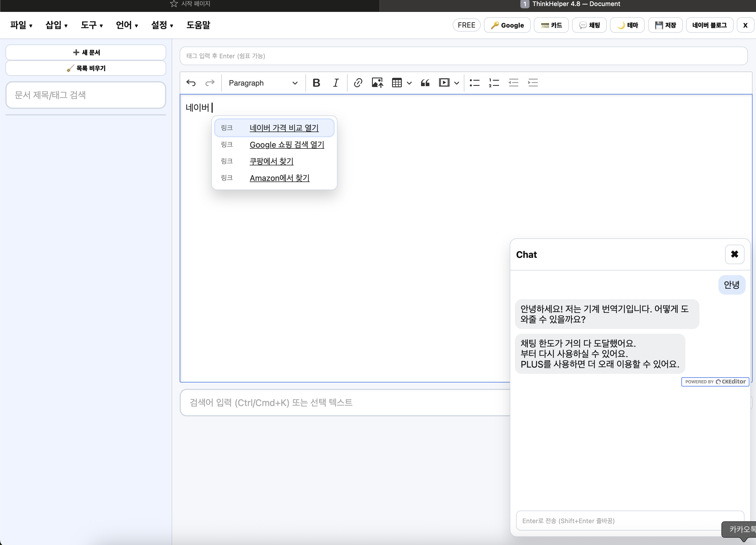
Task: Toggle italic formatting
Action: coord(336,83)
